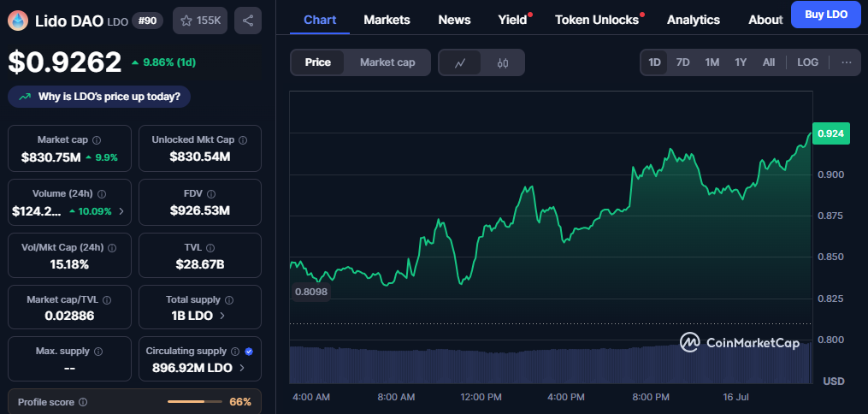Open the Token Unlocks tab
868x414 pixels.
click(597, 20)
